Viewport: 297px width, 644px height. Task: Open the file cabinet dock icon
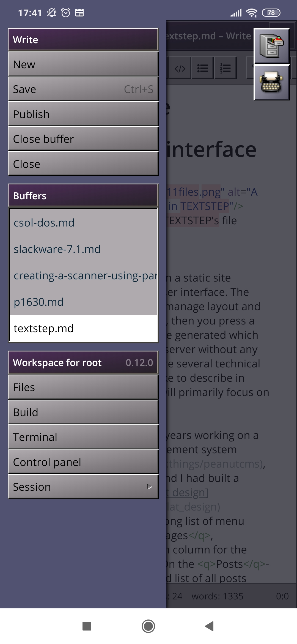pyautogui.click(x=271, y=46)
